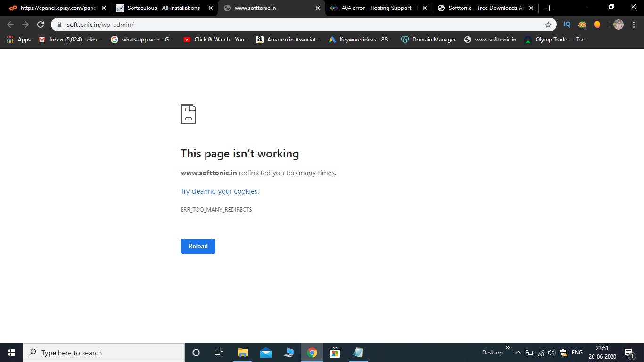Open File Explorer from the taskbar
Image resolution: width=644 pixels, height=362 pixels.
[x=242, y=353]
